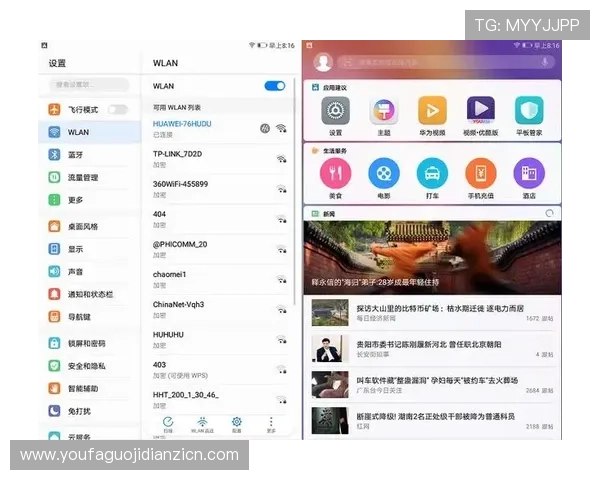The height and width of the screenshot is (480, 600).
Task: Select the chaomei1 network
Action: (218, 279)
